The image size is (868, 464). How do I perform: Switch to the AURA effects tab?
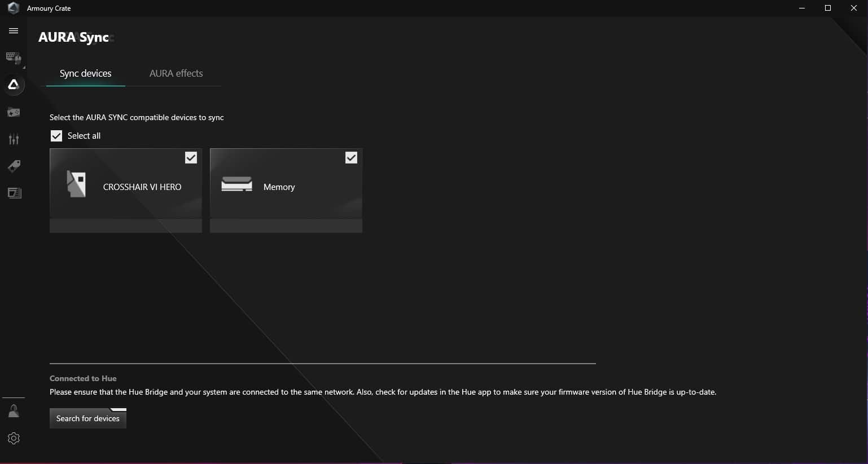point(176,73)
